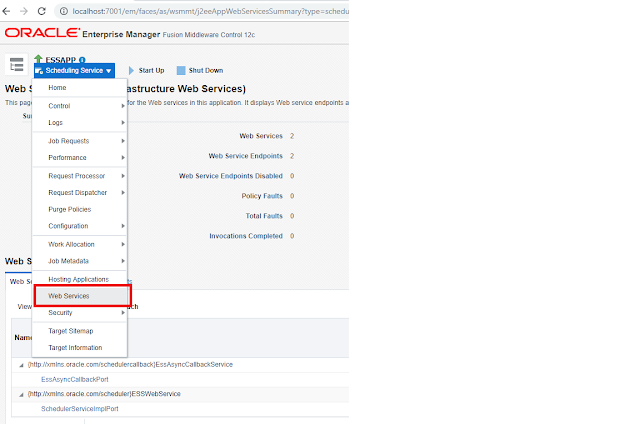Reload the page with the refresh icon
The width and height of the screenshot is (640, 424).
click(x=42, y=11)
